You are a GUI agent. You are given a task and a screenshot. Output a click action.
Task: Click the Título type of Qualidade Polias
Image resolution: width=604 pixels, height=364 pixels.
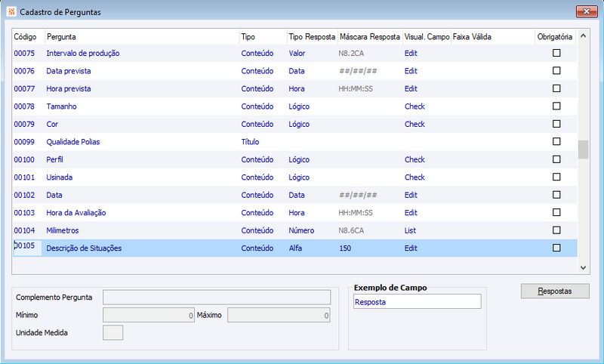pos(250,142)
